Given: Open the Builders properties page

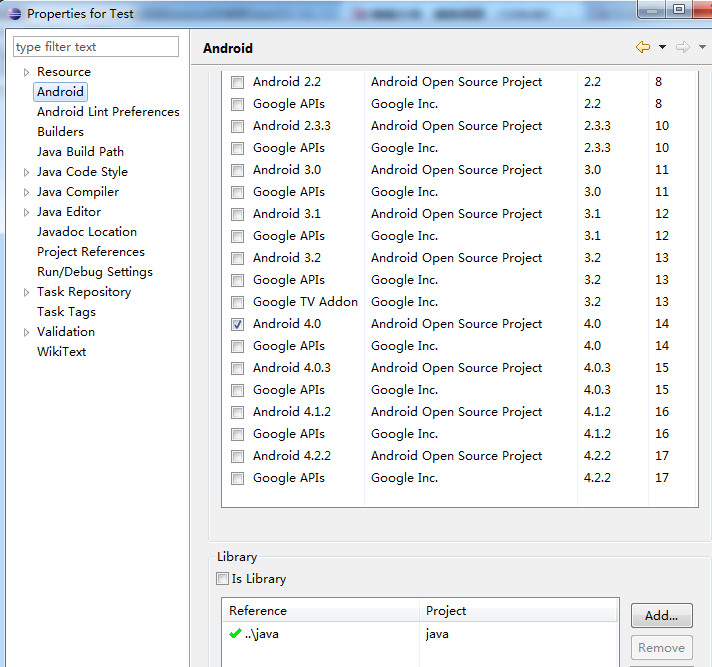Looking at the screenshot, I should coord(60,132).
